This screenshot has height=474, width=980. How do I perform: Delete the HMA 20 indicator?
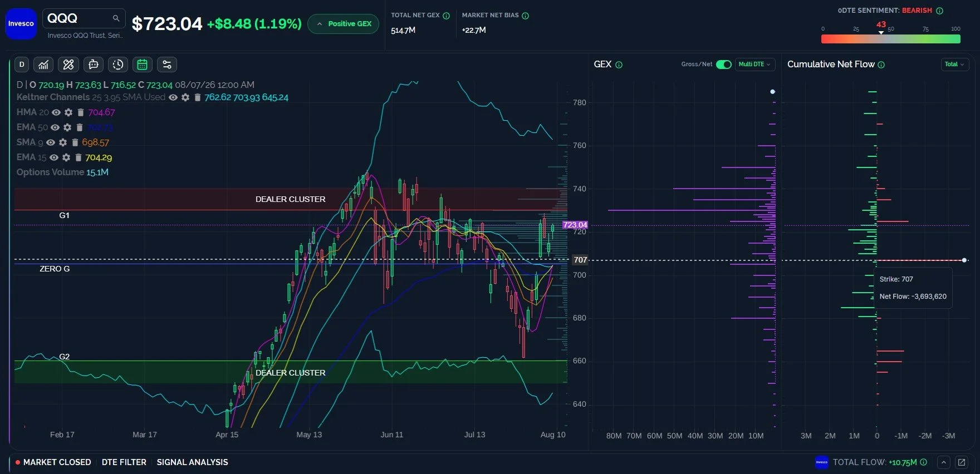(81, 112)
